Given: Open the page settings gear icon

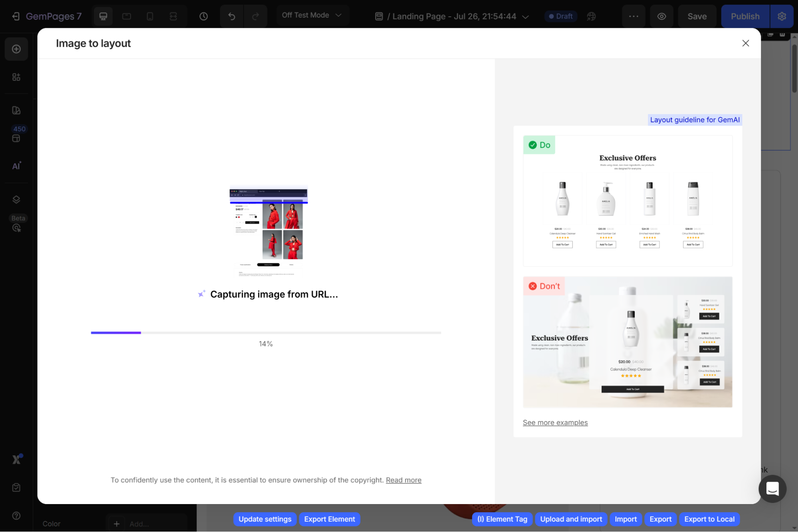Looking at the screenshot, I should pyautogui.click(x=782, y=16).
